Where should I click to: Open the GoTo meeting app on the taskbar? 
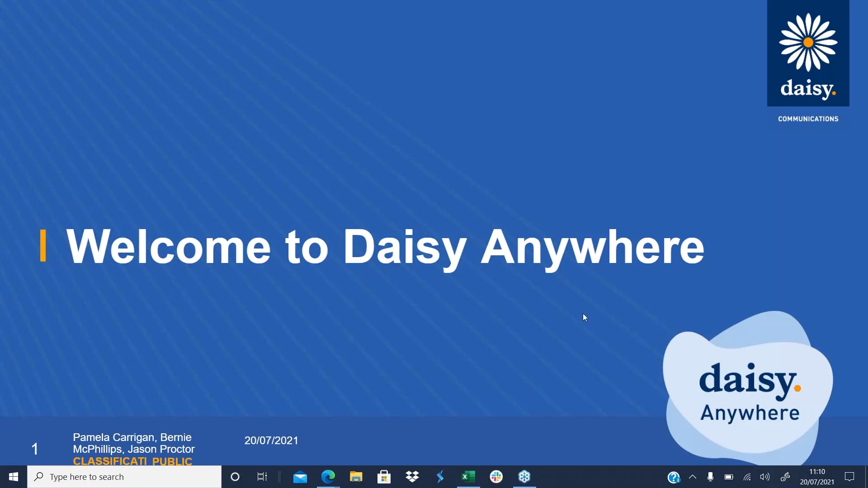coord(524,477)
